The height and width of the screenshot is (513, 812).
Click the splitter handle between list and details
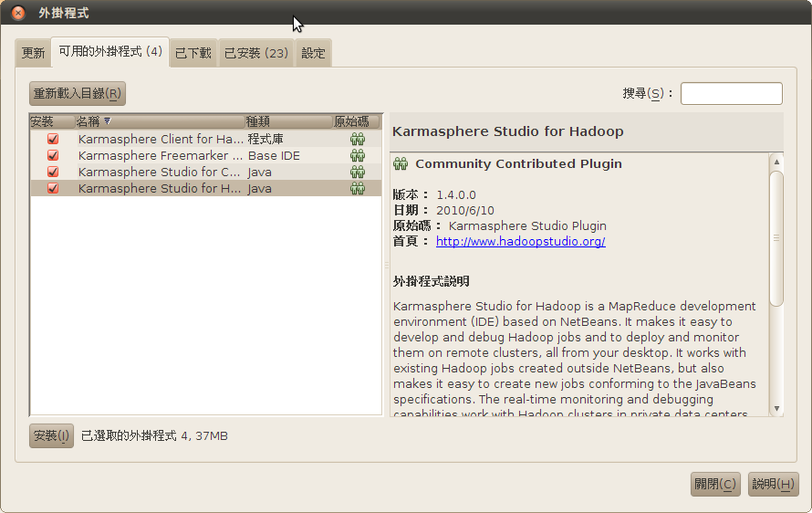pyautogui.click(x=386, y=265)
